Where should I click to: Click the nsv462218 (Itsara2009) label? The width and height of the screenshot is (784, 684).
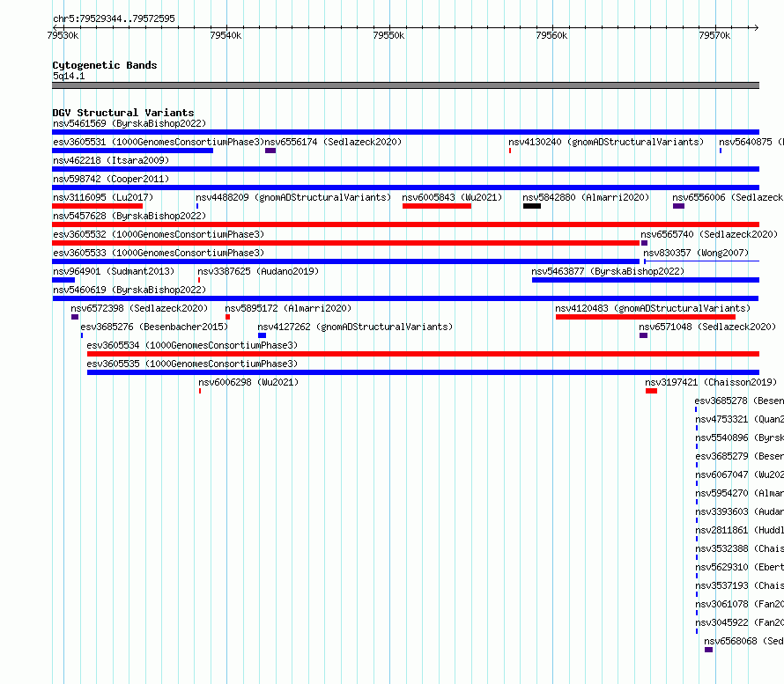tap(111, 160)
